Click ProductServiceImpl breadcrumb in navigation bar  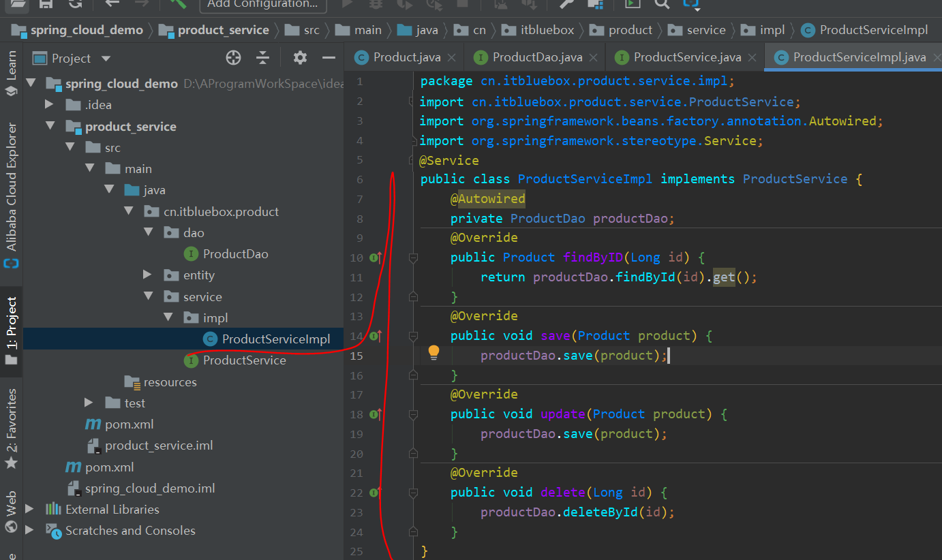click(x=864, y=30)
